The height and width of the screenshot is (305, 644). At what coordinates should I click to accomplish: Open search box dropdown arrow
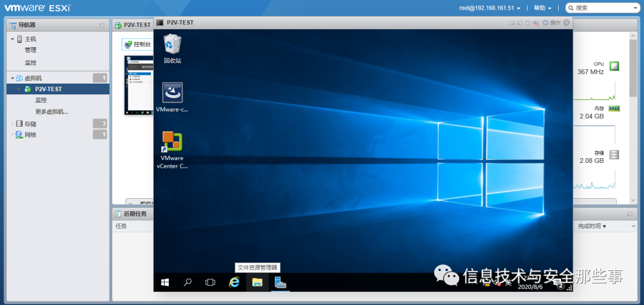coord(636,8)
